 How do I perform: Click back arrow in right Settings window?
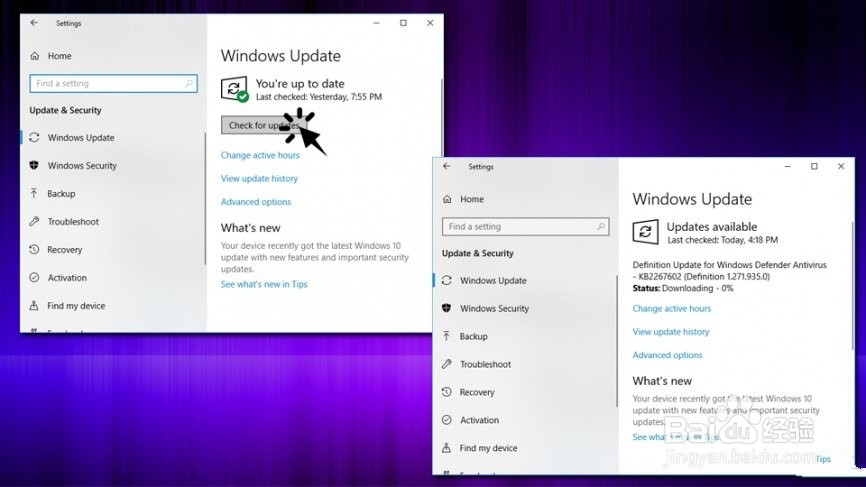(446, 166)
